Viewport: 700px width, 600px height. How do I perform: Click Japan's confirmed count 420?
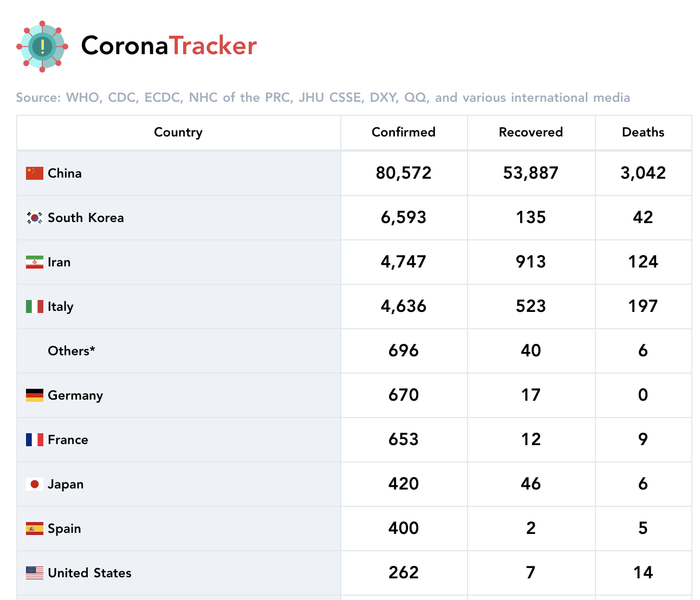(x=404, y=484)
